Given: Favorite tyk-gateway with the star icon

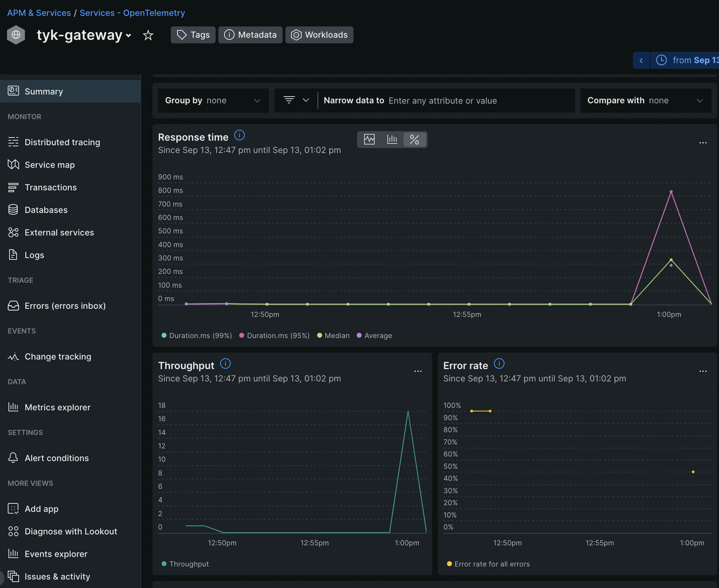Looking at the screenshot, I should tap(148, 35).
